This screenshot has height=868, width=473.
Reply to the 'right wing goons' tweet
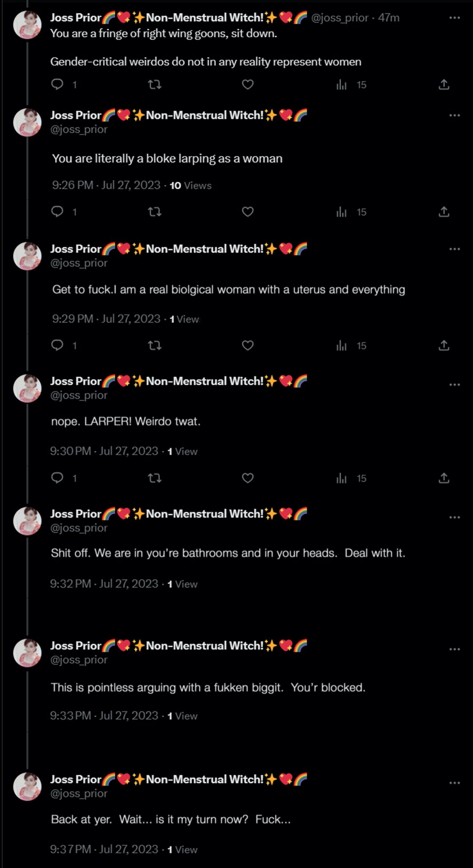click(x=57, y=85)
